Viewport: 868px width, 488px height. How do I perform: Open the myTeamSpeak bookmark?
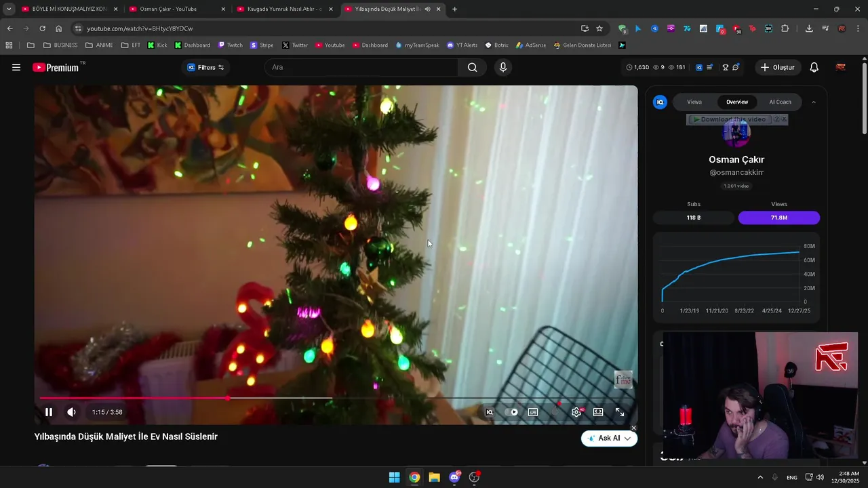click(x=417, y=45)
